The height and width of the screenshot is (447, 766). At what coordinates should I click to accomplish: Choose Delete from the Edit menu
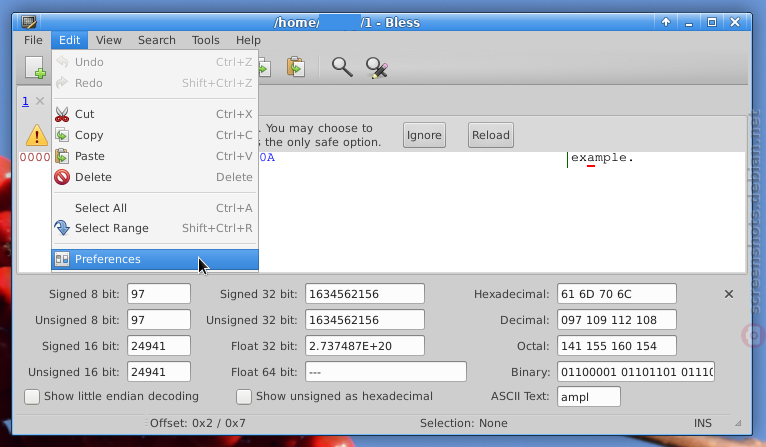click(155, 177)
